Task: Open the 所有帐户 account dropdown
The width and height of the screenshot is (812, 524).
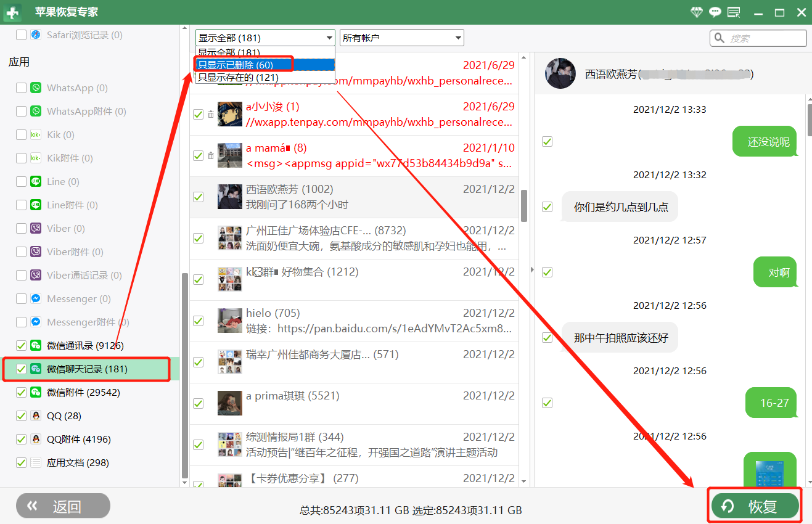Action: [x=402, y=38]
